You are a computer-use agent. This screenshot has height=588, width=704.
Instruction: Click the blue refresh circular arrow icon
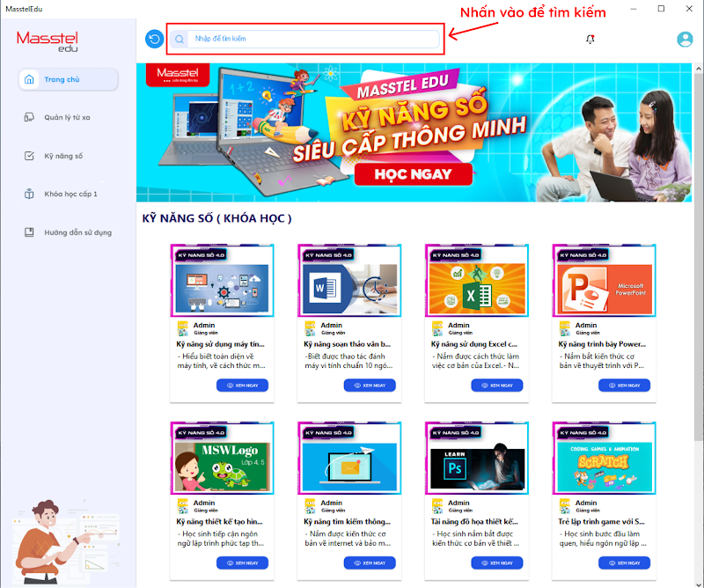[154, 39]
